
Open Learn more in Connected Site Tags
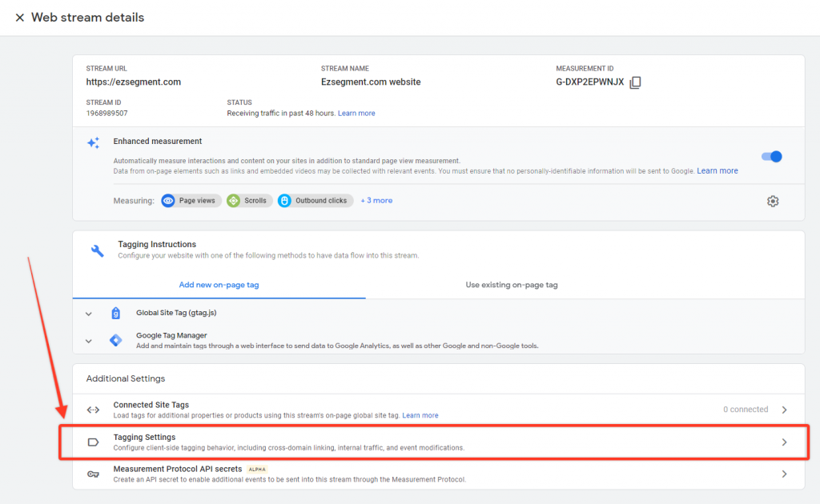[420, 416]
